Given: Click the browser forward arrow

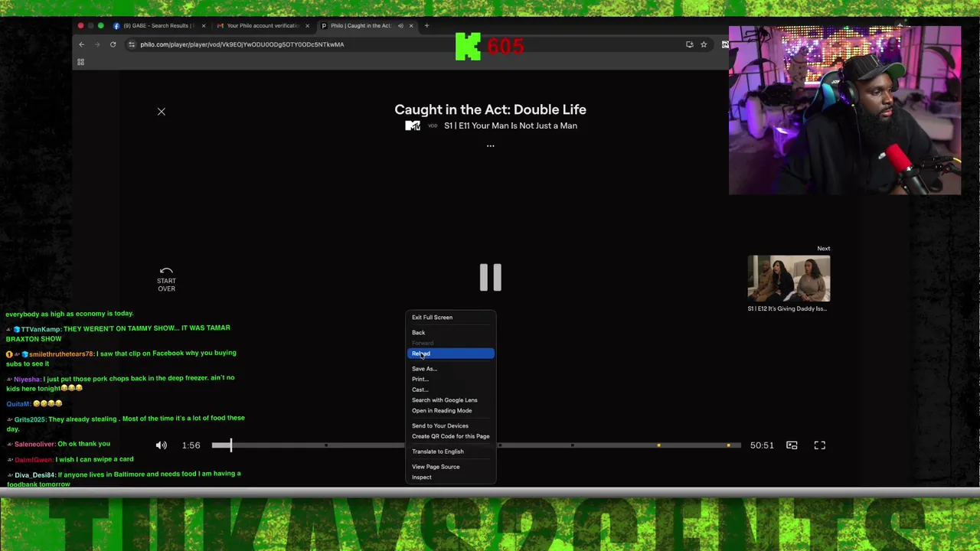Looking at the screenshot, I should tap(97, 44).
